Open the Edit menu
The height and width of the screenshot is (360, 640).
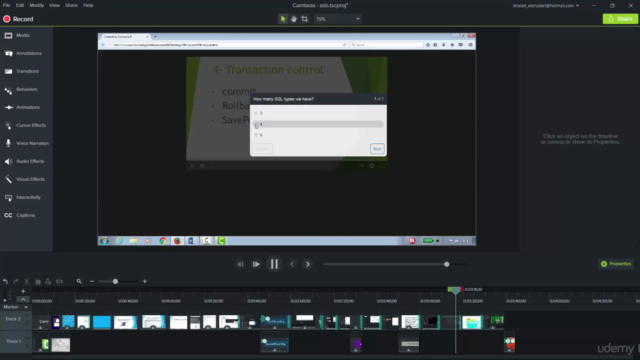(x=20, y=5)
